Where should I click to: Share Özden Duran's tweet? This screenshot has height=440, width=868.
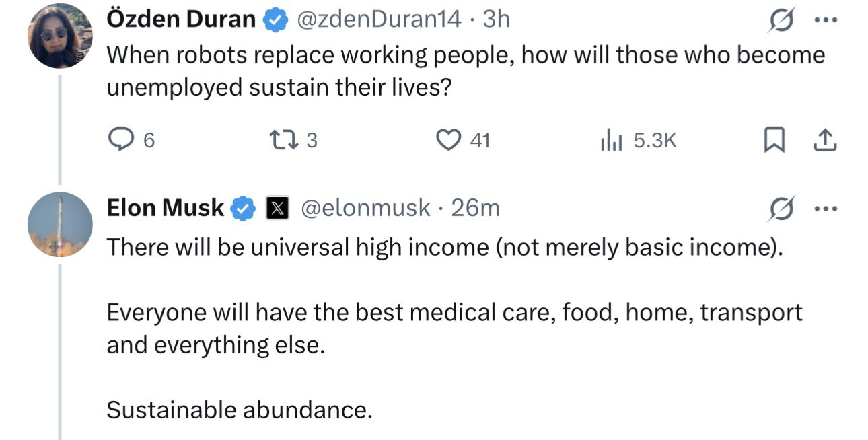point(825,139)
